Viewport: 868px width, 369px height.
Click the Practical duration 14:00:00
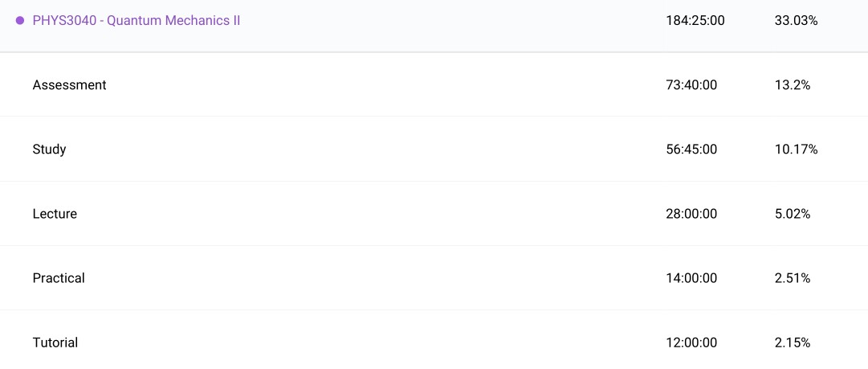point(691,278)
